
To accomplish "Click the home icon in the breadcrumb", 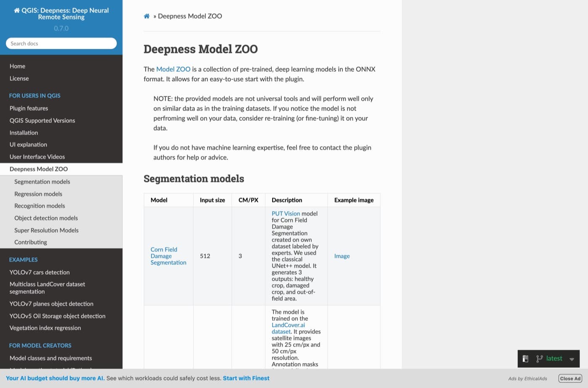I will (x=147, y=16).
